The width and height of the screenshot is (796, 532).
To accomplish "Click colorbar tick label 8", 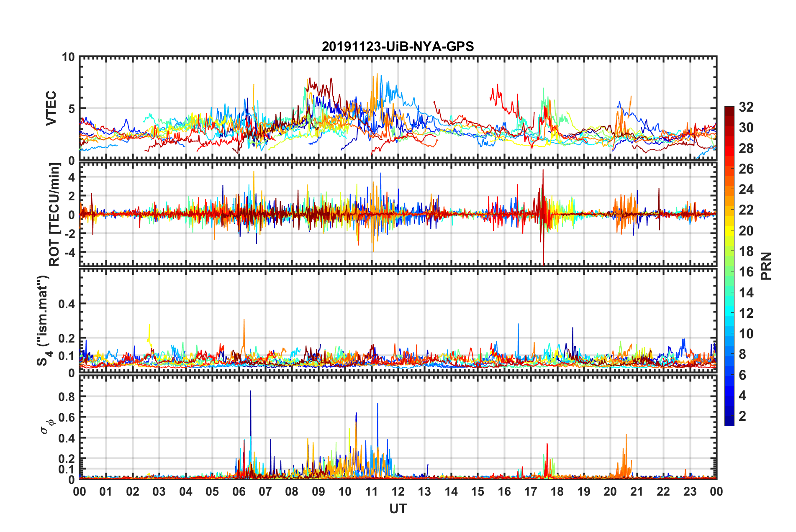I will point(742,354).
